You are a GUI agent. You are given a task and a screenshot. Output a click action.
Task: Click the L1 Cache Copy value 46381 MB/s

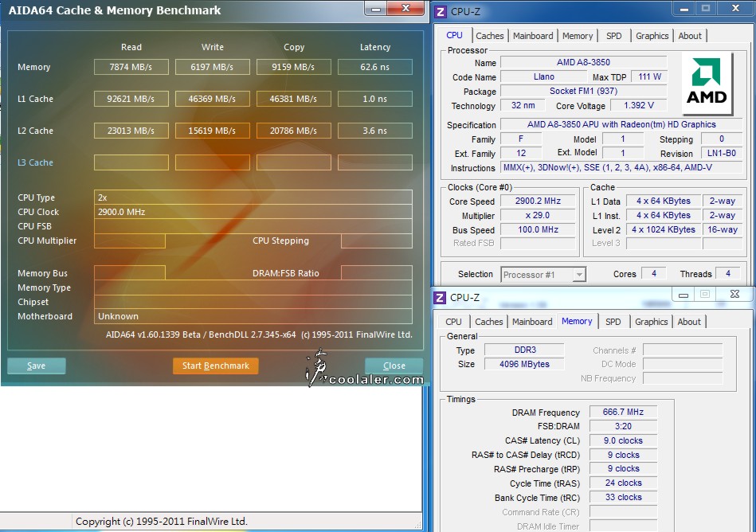(294, 99)
